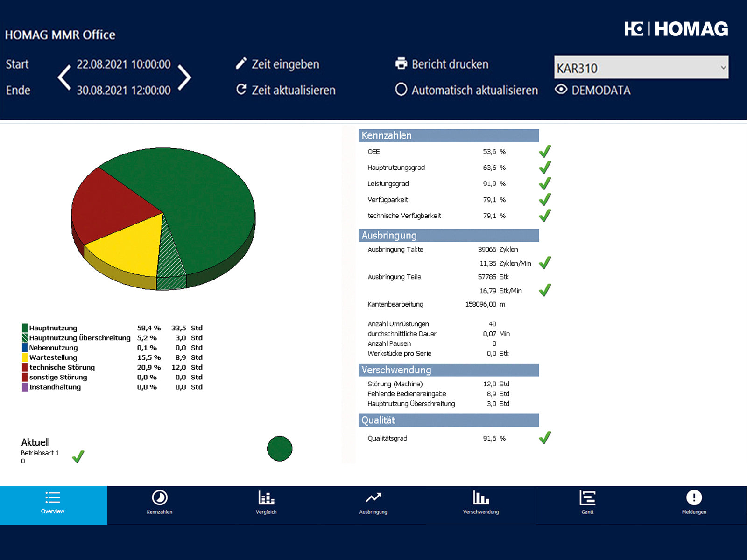Go to previous time period arrow

[x=64, y=77]
